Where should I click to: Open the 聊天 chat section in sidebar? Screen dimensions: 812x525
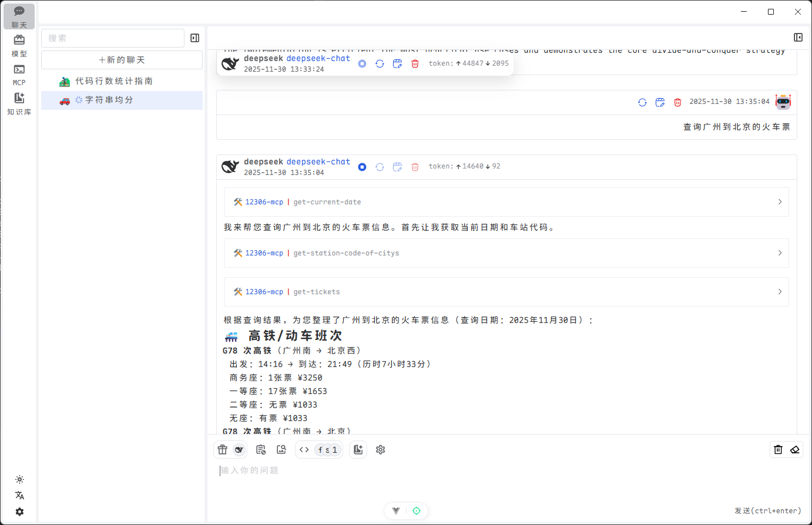click(x=19, y=16)
